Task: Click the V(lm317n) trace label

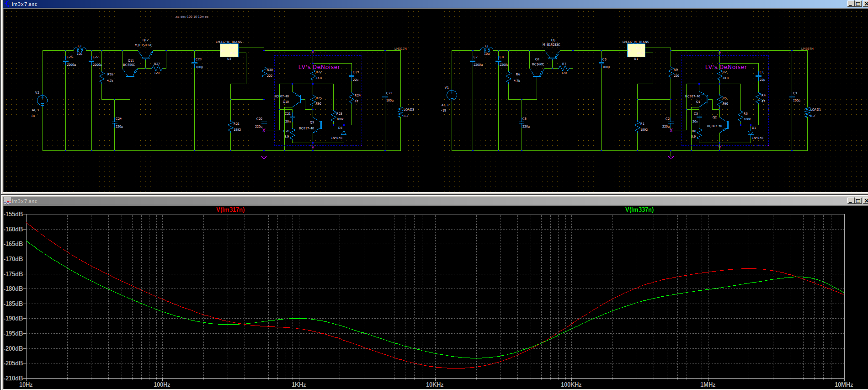Action: [230, 210]
